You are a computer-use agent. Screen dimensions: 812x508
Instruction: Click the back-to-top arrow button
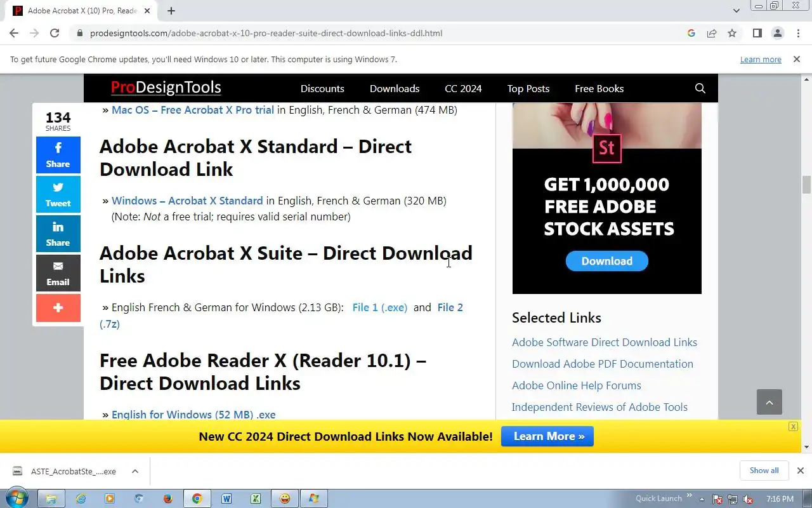[769, 402]
